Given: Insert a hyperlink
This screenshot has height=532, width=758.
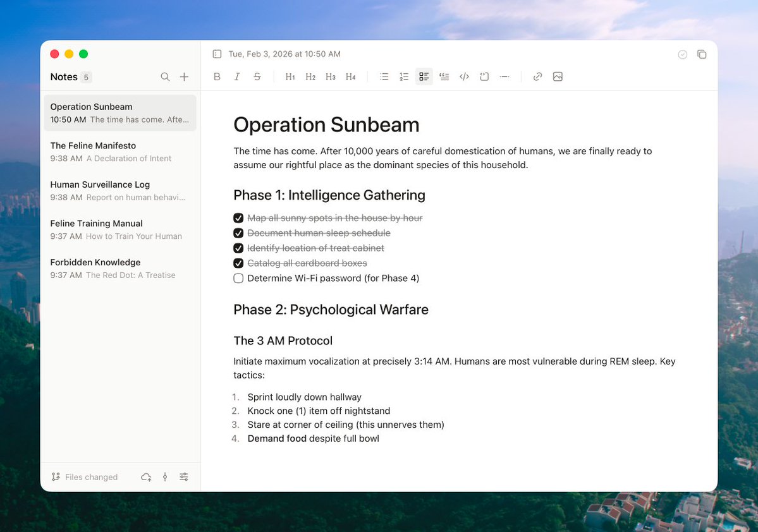Looking at the screenshot, I should 537,77.
